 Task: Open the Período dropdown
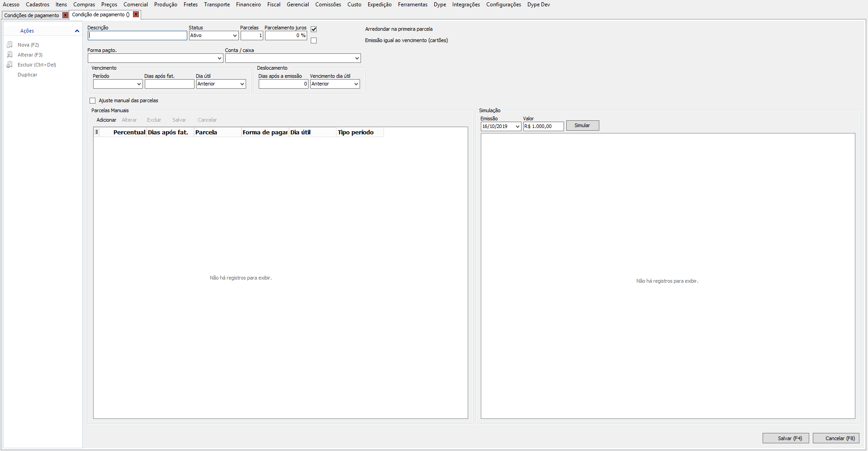coord(139,84)
